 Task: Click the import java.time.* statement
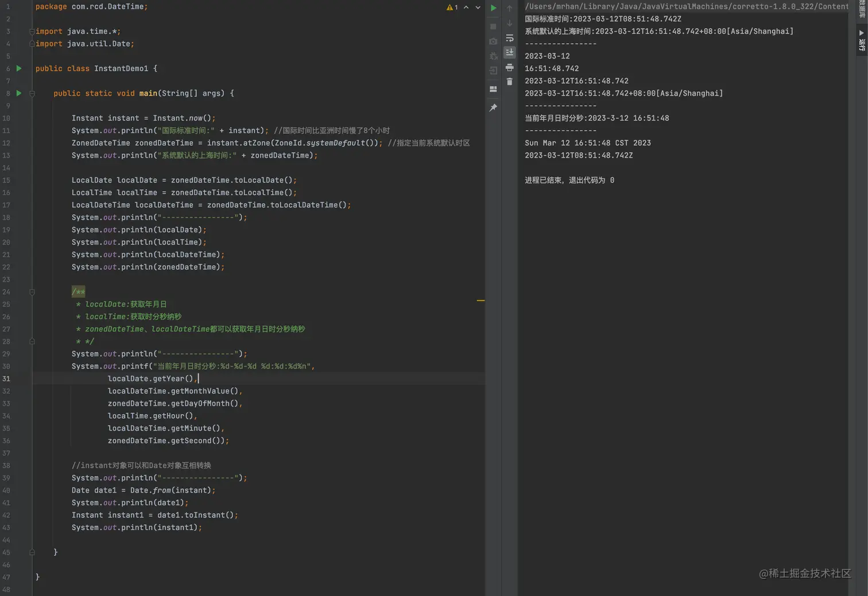[78, 32]
